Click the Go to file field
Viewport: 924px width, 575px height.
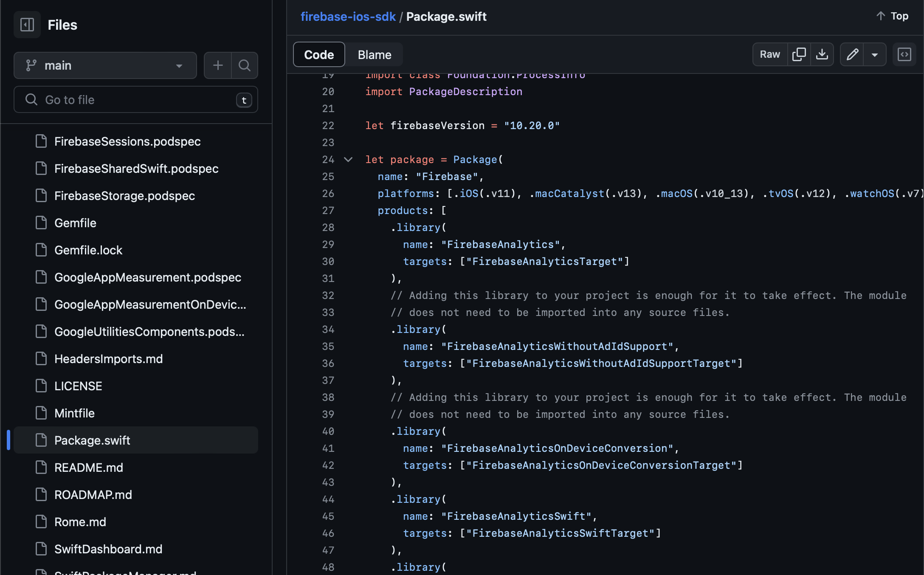(x=136, y=100)
